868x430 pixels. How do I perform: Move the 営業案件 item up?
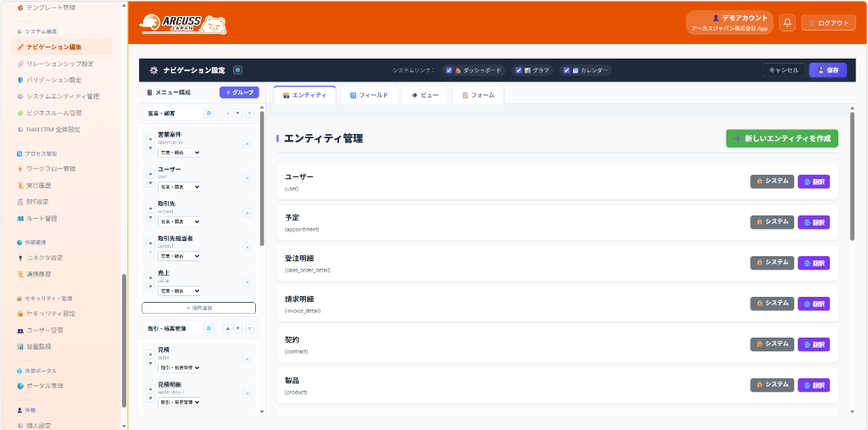click(x=150, y=139)
